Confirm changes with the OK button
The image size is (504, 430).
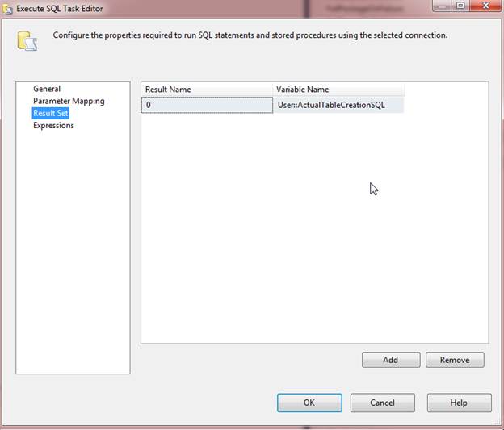(309, 403)
